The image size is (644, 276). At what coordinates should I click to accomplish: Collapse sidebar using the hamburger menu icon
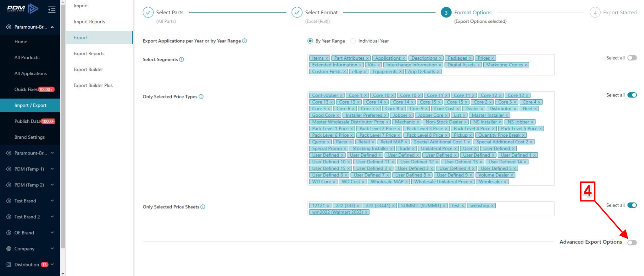pyautogui.click(x=52, y=10)
